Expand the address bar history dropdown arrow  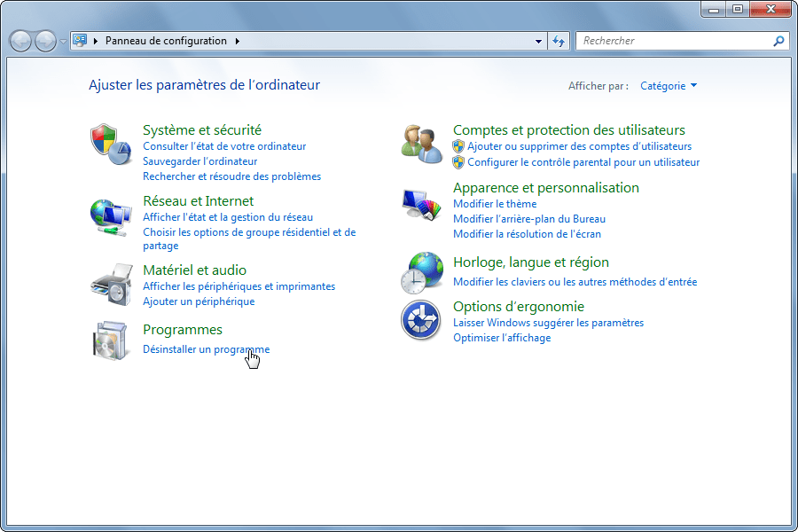click(539, 41)
